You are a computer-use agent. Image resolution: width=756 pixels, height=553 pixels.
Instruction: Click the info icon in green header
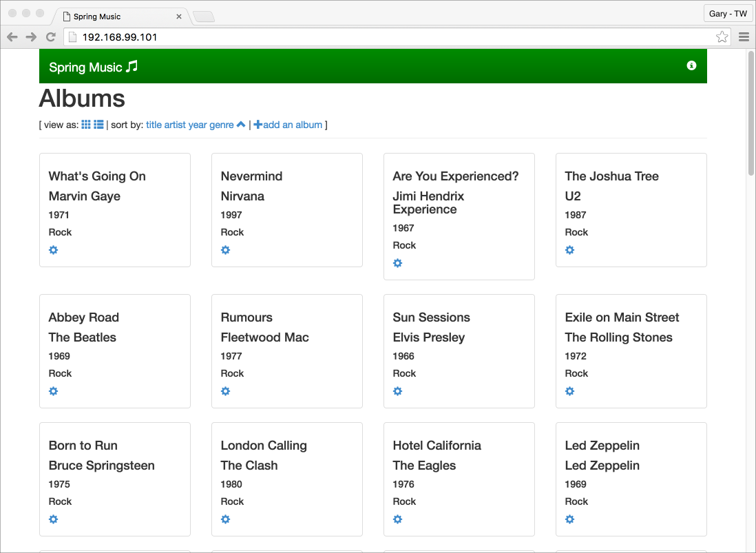point(691,65)
